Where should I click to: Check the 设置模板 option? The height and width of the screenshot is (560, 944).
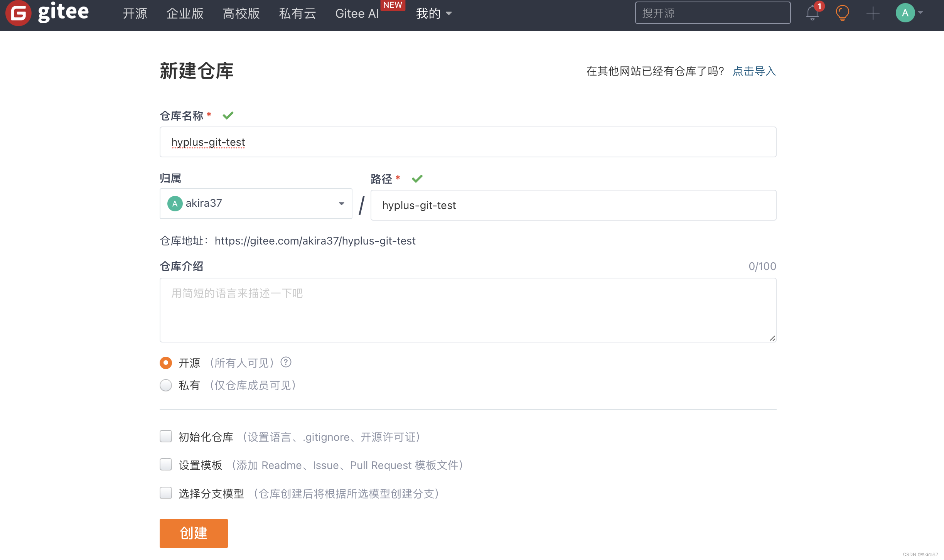[166, 465]
